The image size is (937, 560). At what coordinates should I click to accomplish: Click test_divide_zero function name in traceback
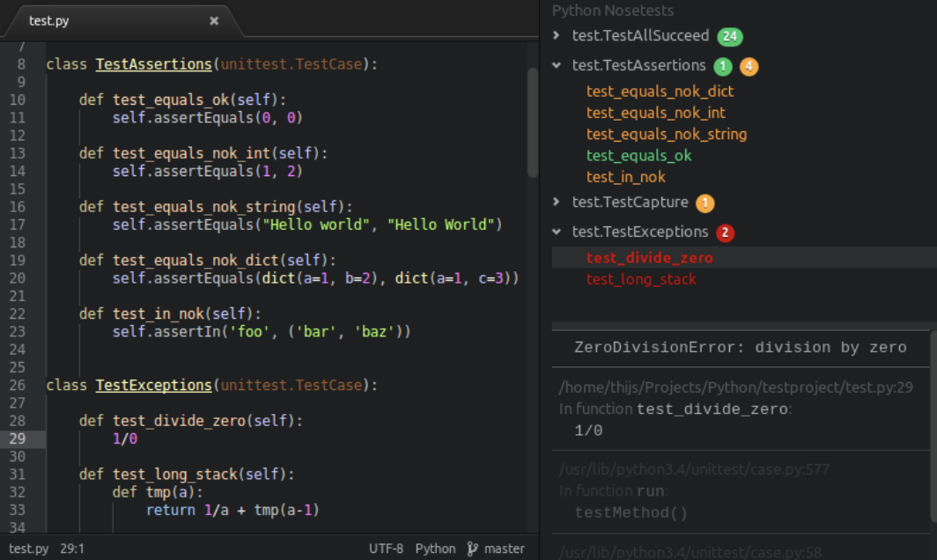(x=712, y=409)
